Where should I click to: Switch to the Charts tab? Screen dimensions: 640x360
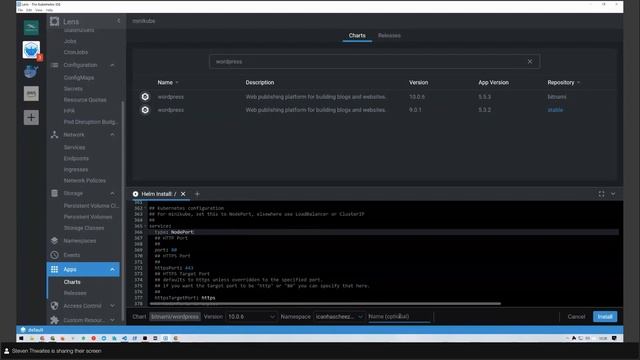(357, 36)
